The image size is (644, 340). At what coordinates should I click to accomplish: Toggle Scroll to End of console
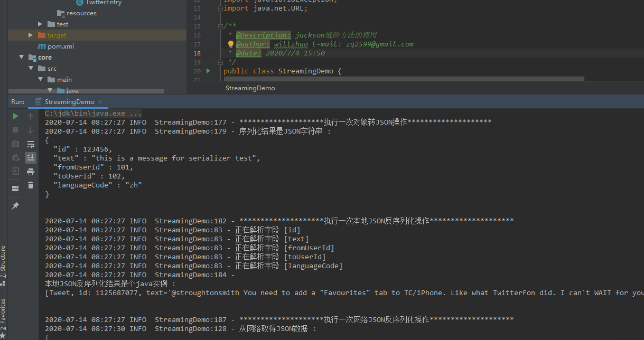coord(31,157)
